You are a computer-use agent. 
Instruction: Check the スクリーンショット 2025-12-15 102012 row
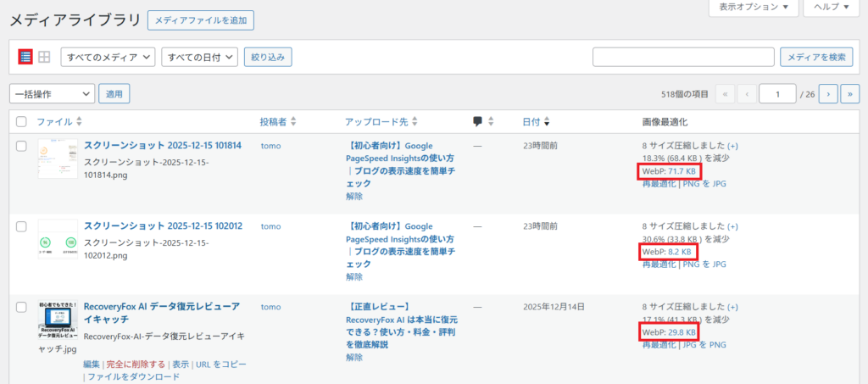(21, 226)
